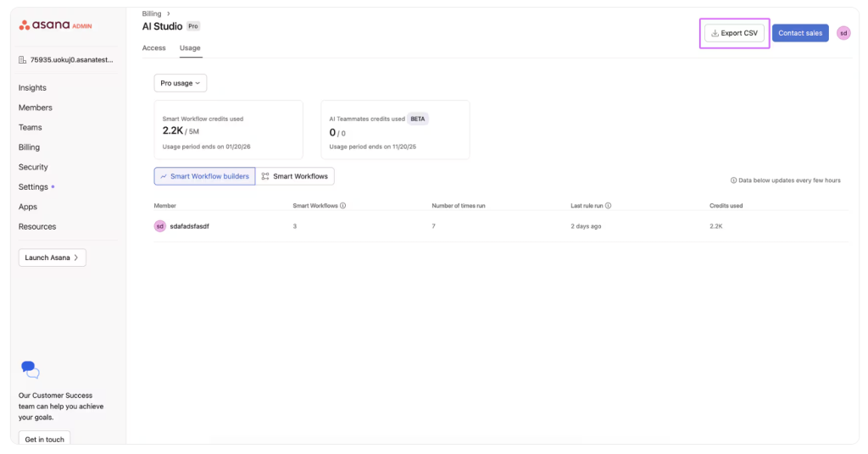This screenshot has height=454, width=868.
Task: Click the Contact sales button
Action: pos(799,33)
